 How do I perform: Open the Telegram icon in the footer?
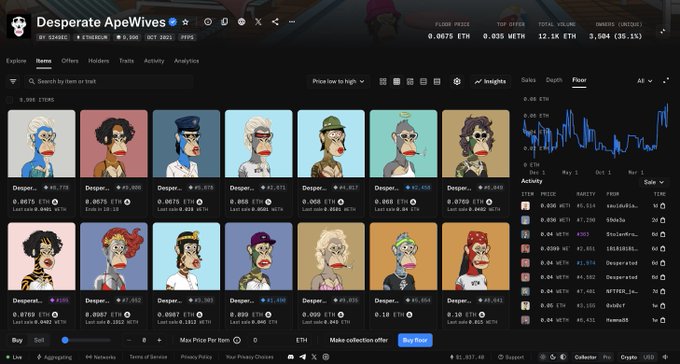click(x=303, y=357)
